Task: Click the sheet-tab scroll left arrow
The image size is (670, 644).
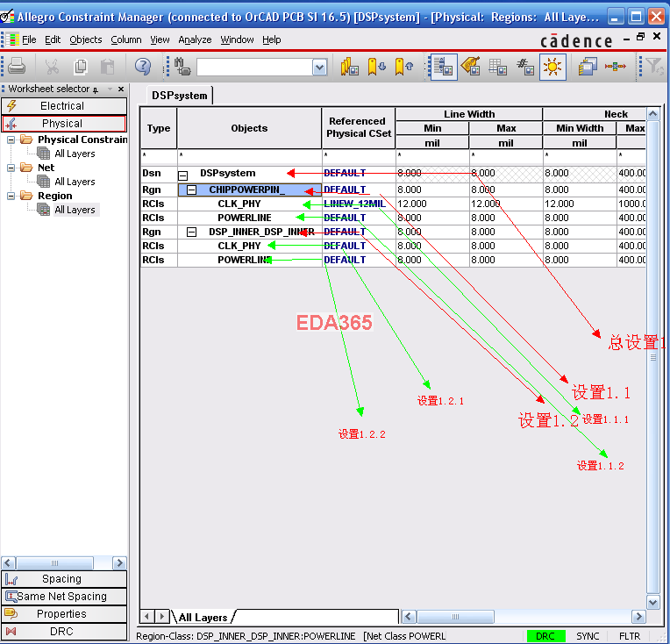Action: (146, 616)
